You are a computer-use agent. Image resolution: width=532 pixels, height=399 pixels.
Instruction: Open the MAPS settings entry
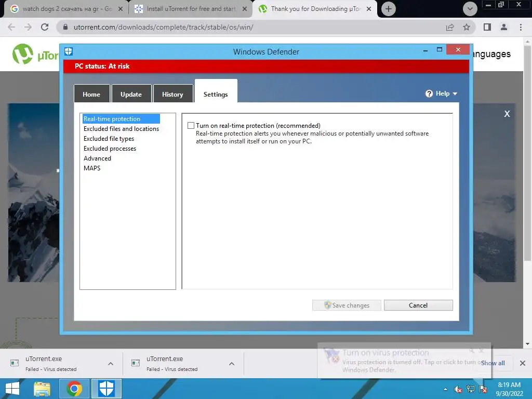coord(92,168)
